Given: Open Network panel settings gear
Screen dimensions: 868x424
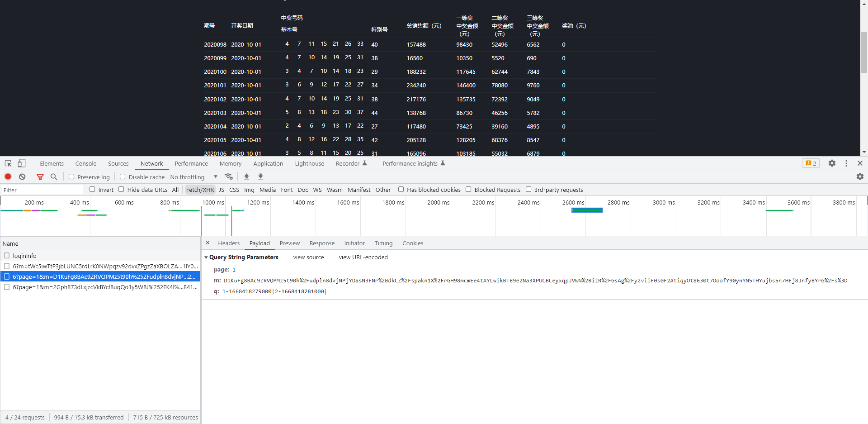Looking at the screenshot, I should click(x=860, y=176).
